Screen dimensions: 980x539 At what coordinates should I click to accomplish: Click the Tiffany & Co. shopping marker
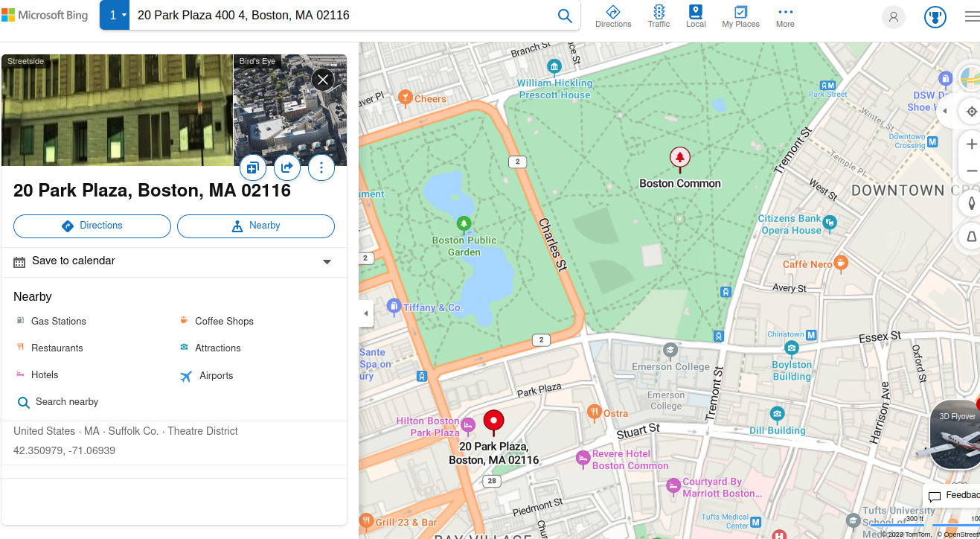tap(394, 305)
